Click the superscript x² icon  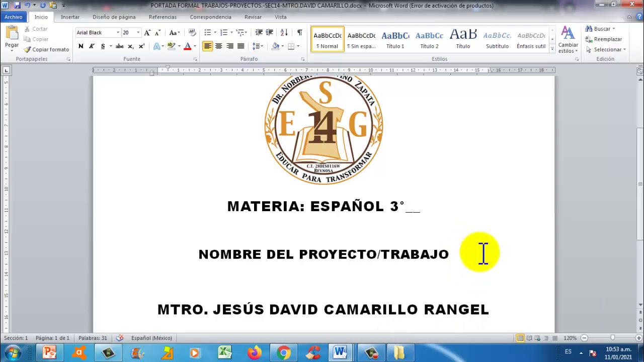click(141, 46)
